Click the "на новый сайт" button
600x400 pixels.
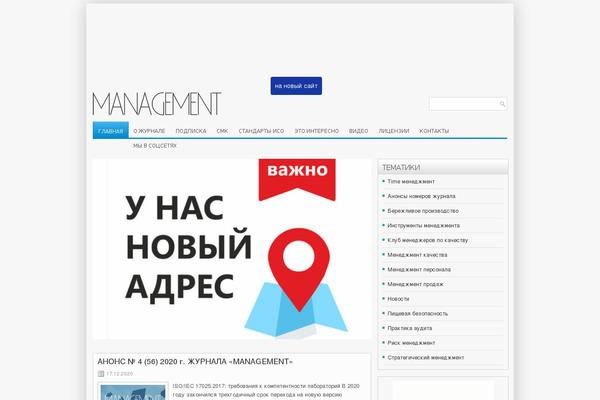[x=296, y=86]
